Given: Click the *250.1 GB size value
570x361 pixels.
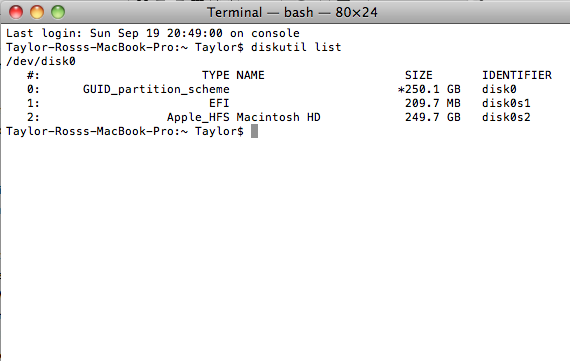Looking at the screenshot, I should click(x=429, y=89).
